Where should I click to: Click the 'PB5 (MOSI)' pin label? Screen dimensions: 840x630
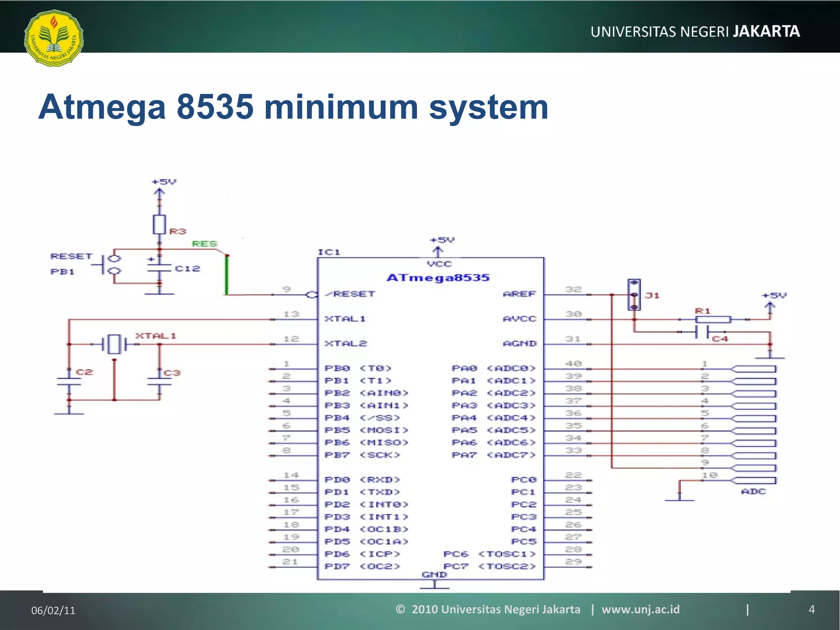pos(366,430)
